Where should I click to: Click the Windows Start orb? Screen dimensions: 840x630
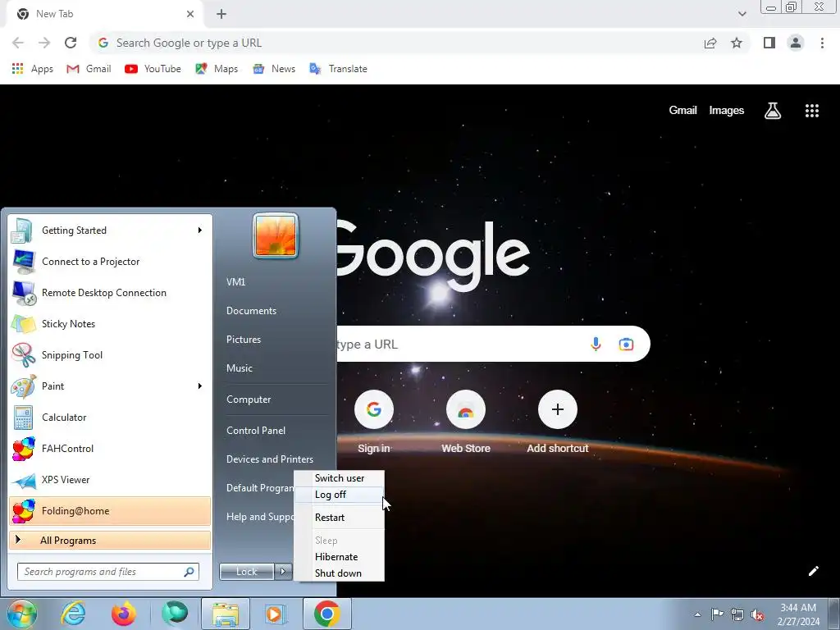(x=22, y=614)
